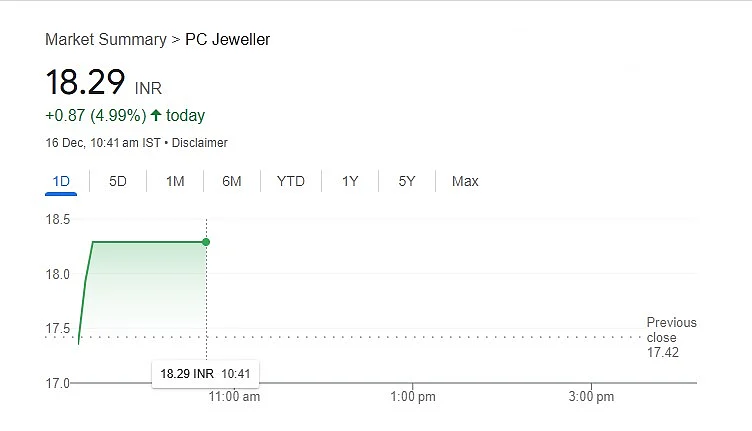Screen dimensions: 752x431
Task: Click the 18.29 INR 10:41 tooltip
Action: (205, 374)
